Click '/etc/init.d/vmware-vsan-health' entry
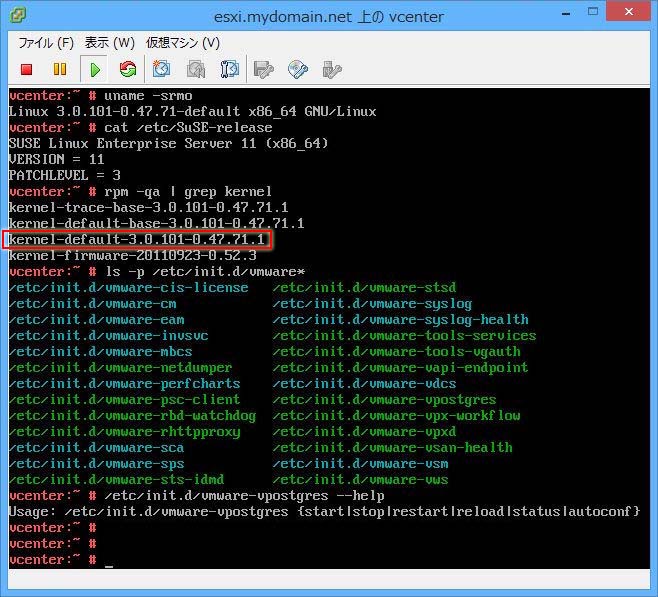Viewport: 658px width, 597px height. coord(393,448)
